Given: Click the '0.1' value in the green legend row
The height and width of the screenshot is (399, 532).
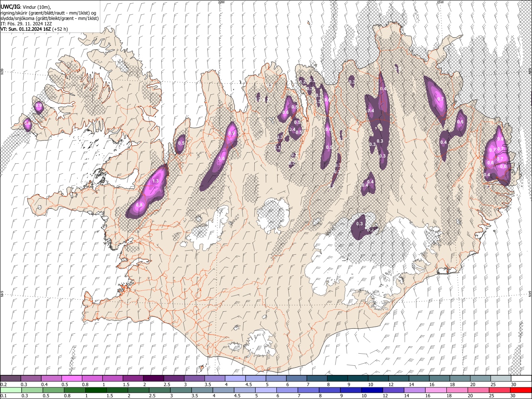Looking at the screenshot, I should (x=3, y=396).
